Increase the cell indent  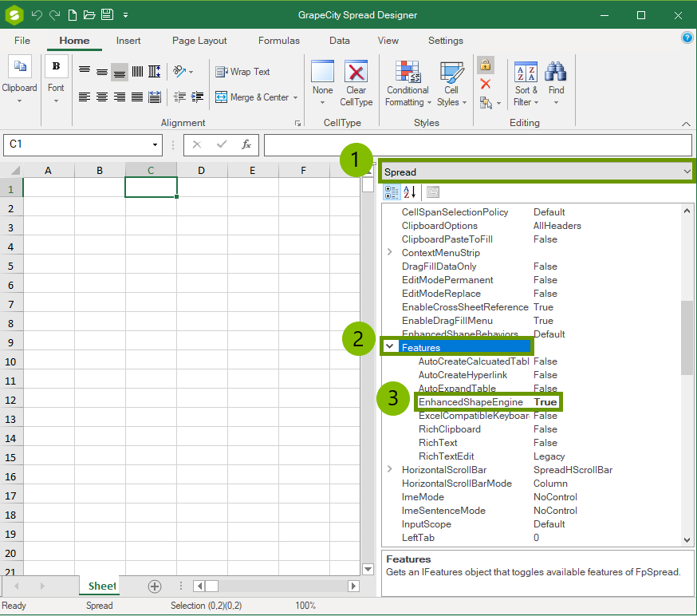click(x=197, y=97)
